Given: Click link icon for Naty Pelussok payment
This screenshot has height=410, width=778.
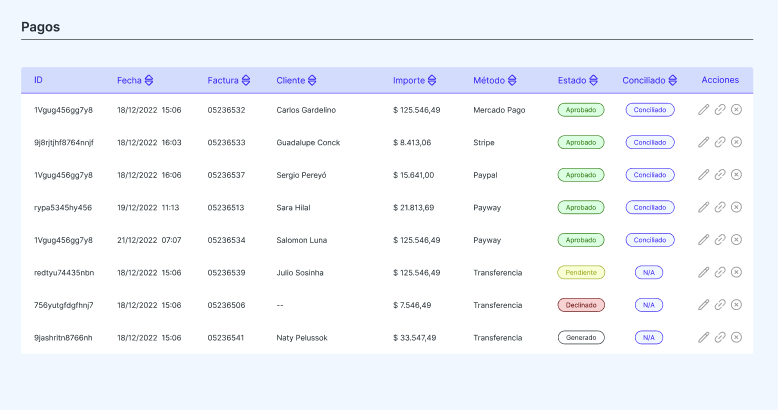Looking at the screenshot, I should coord(720,337).
